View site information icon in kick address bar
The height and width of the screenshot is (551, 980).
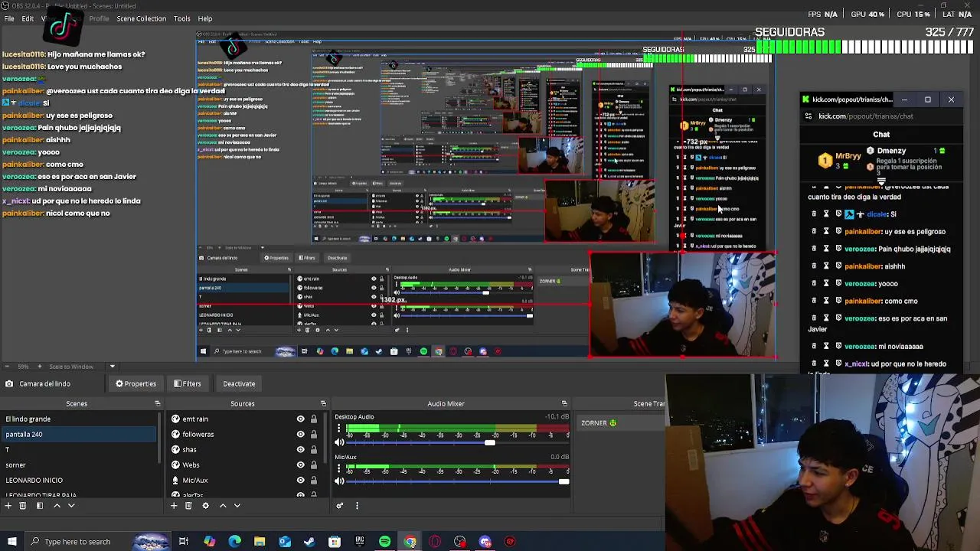808,116
